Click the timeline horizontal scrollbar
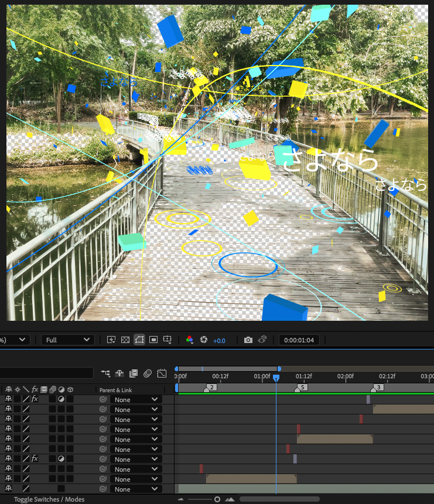 [279, 499]
